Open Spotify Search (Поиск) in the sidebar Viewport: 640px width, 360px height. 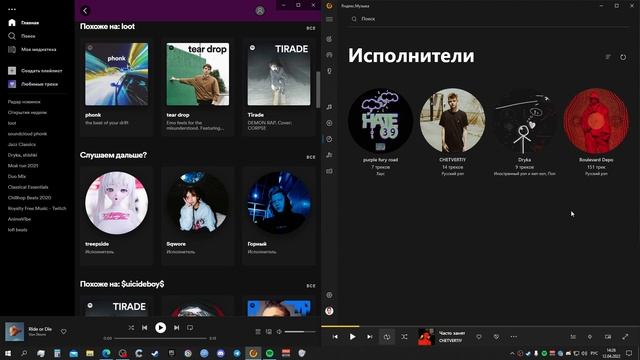pos(22,36)
